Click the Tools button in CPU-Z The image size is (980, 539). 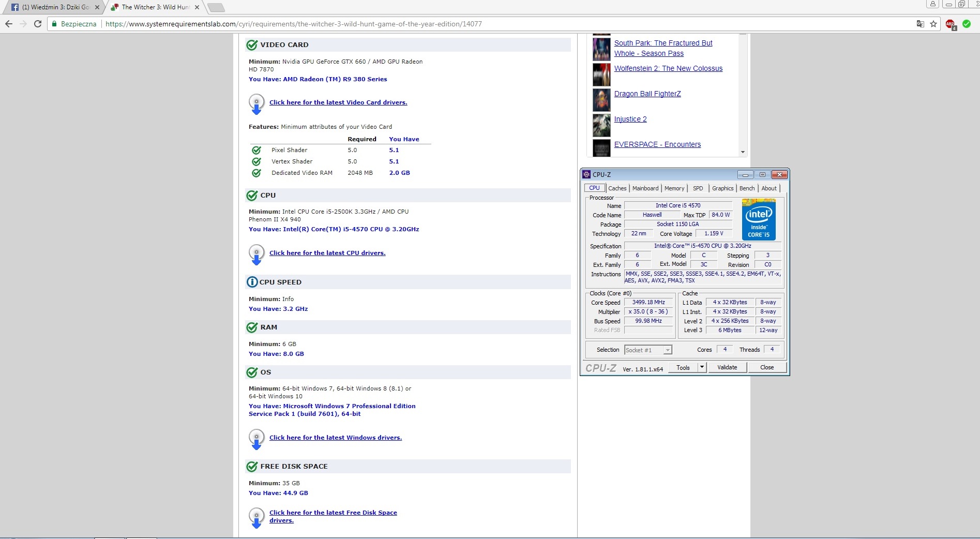683,367
